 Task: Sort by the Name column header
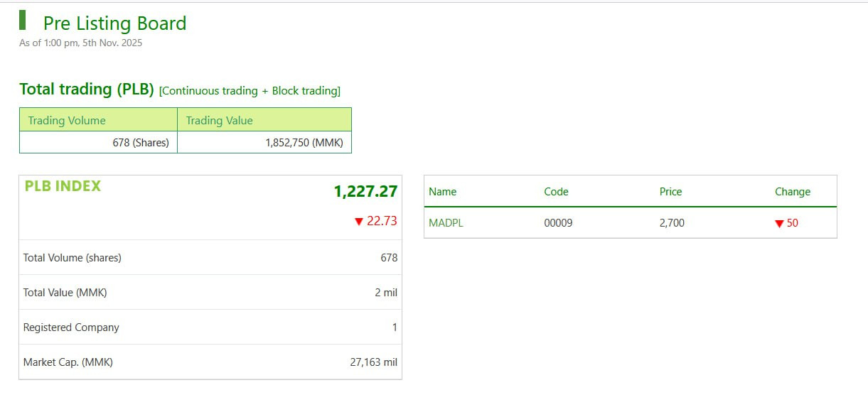[442, 192]
